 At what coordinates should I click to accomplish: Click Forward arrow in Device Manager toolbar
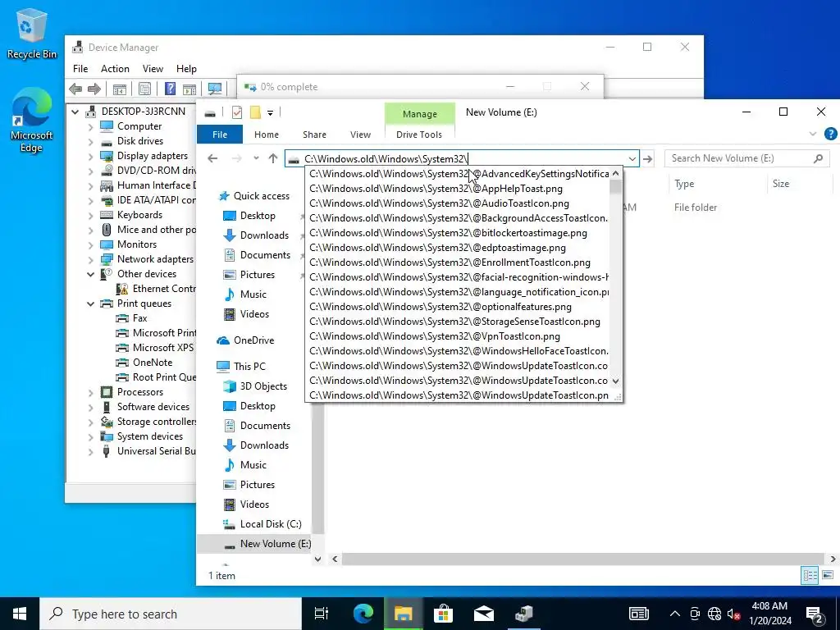[x=94, y=89]
